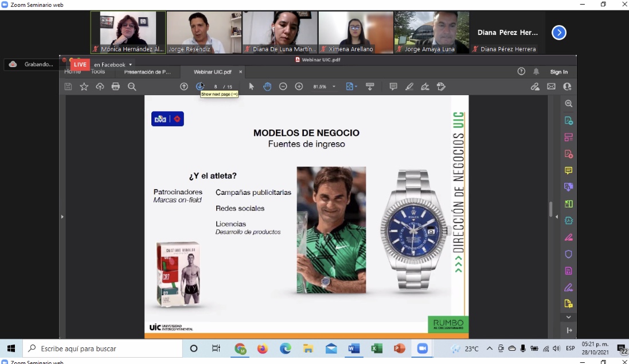The height and width of the screenshot is (364, 629).
Task: Click the page number field showing 8
Action: coord(216,87)
